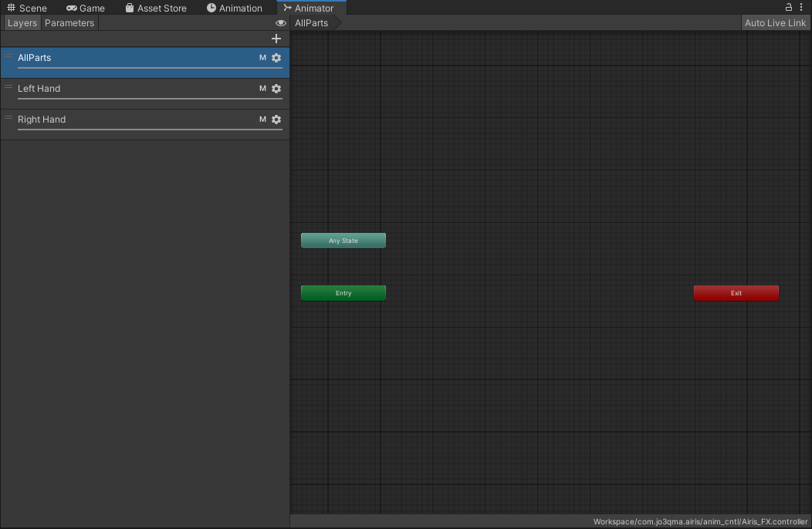Select the Entry node

(343, 292)
